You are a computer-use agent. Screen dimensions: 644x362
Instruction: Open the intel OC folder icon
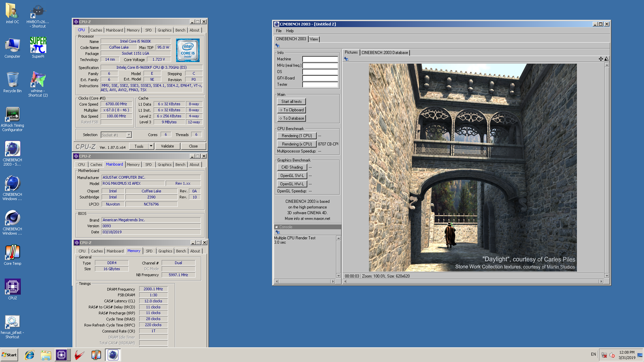coord(12,13)
